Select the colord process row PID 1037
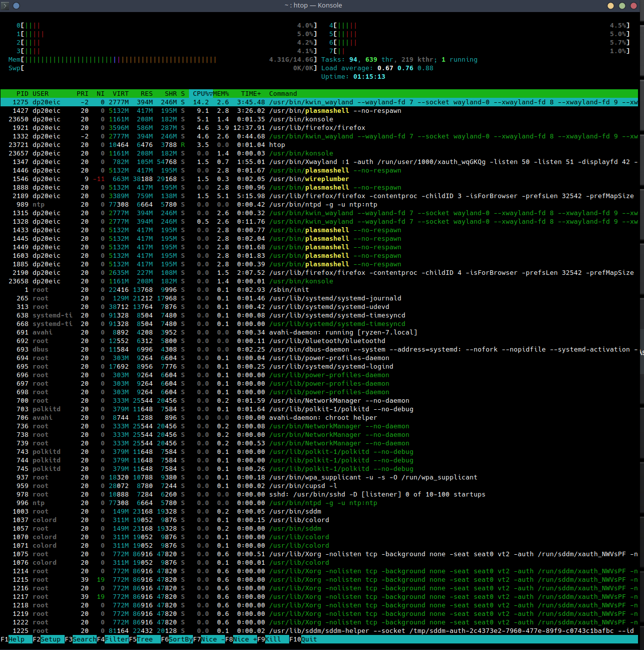The width and height of the screenshot is (644, 650). tap(319, 520)
